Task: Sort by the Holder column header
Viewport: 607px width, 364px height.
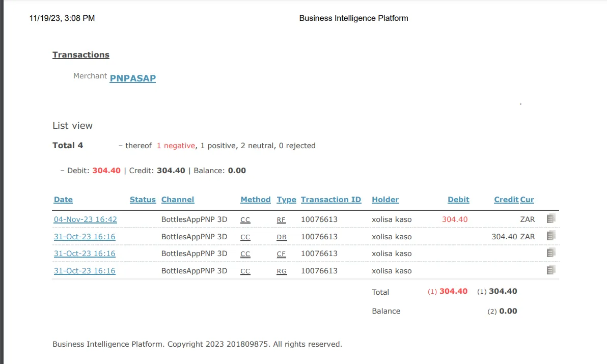Action: click(385, 200)
